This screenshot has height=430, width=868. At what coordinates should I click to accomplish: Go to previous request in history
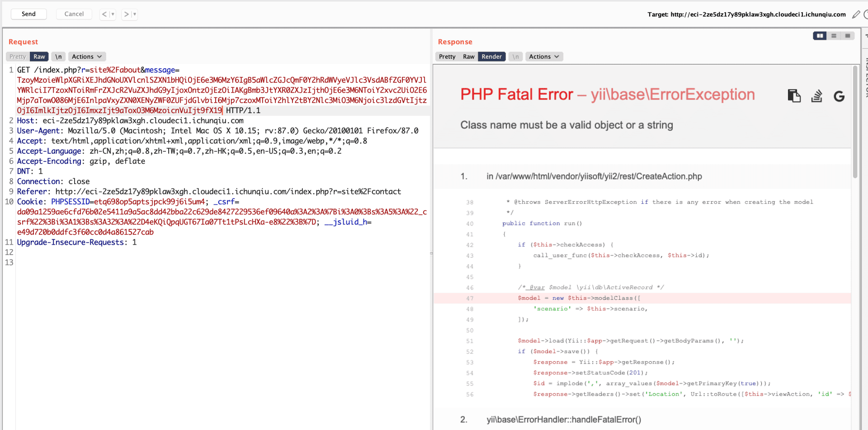pyautogui.click(x=104, y=14)
